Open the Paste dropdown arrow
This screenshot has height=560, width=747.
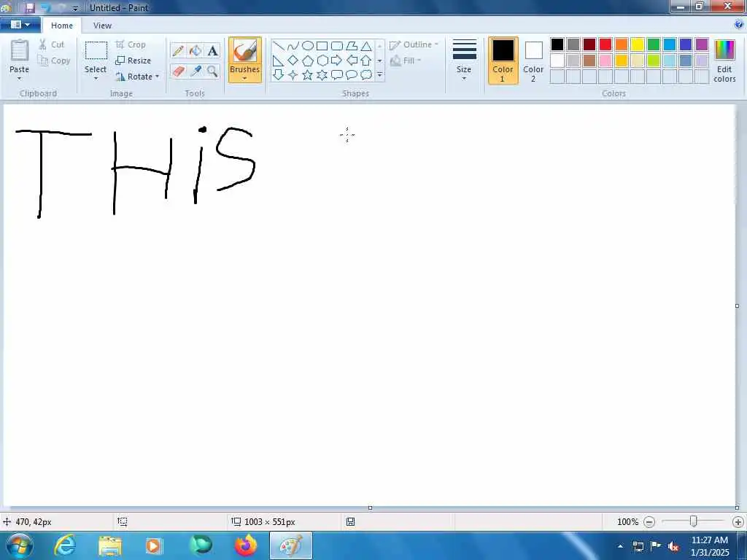(x=20, y=79)
